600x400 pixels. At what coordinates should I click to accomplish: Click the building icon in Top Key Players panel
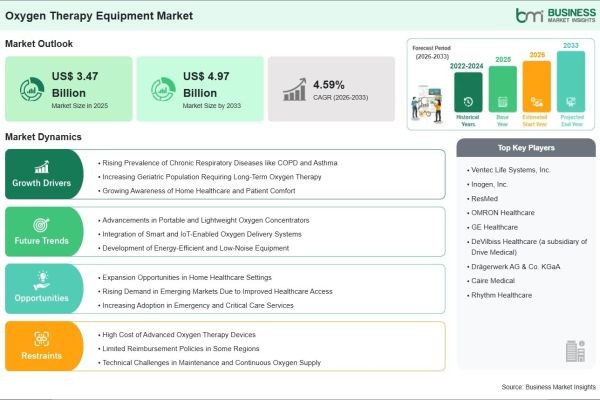tap(575, 351)
